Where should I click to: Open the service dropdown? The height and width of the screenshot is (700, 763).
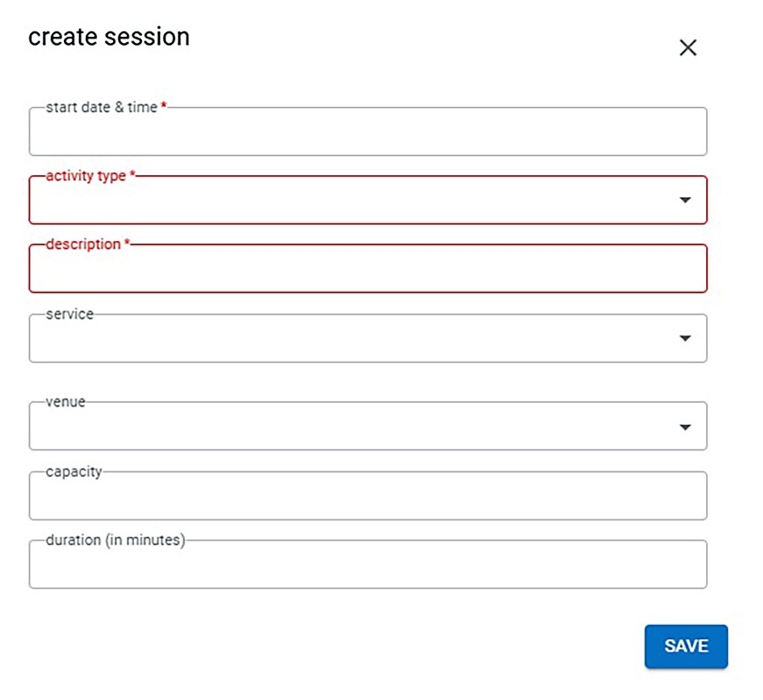pyautogui.click(x=350, y=339)
